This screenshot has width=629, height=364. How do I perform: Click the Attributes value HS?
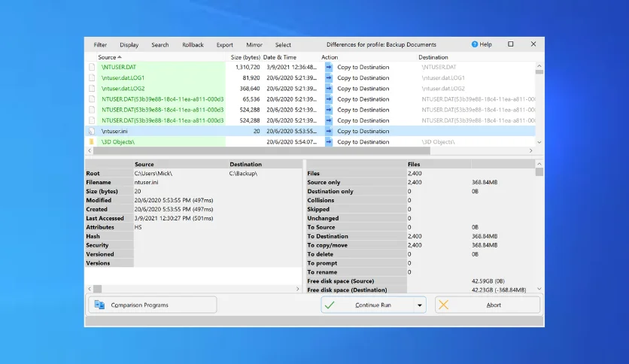pyautogui.click(x=138, y=227)
